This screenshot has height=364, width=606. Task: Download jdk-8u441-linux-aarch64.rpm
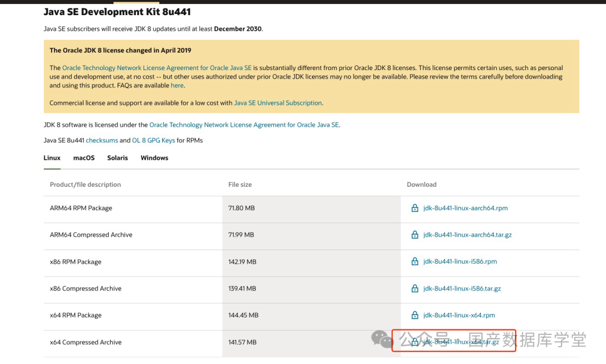pyautogui.click(x=465, y=208)
